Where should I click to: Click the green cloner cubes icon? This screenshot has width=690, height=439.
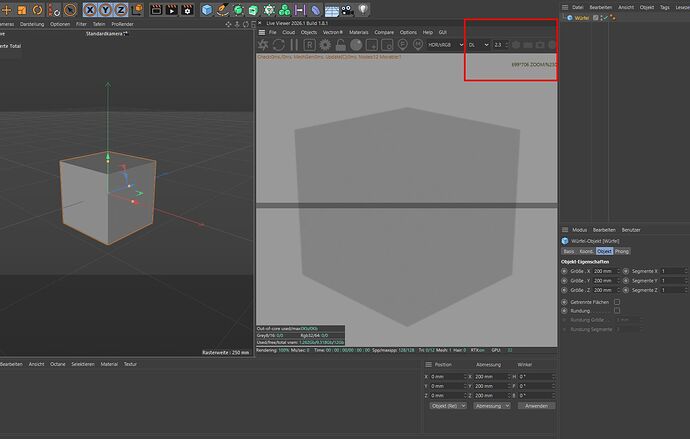click(x=285, y=9)
